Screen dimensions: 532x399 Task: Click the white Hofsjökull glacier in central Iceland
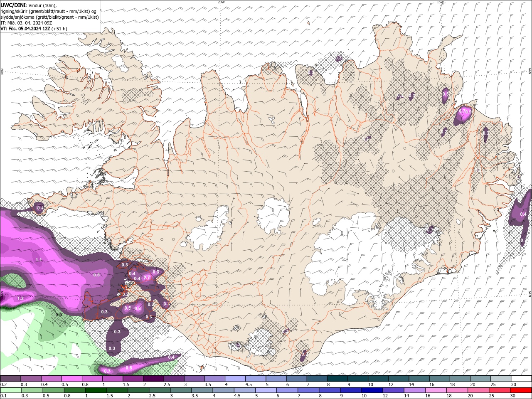click(x=273, y=215)
